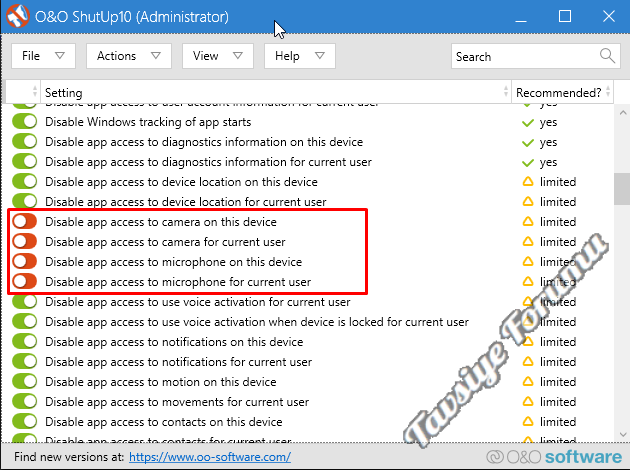Click the O&O ShutUp10 app logo icon

click(x=18, y=16)
